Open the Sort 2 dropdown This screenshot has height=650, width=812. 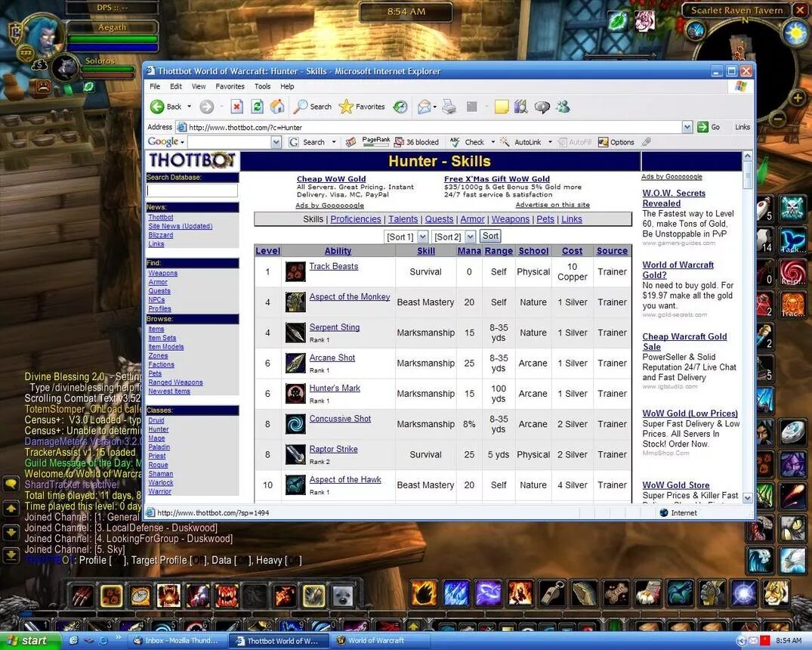point(471,237)
